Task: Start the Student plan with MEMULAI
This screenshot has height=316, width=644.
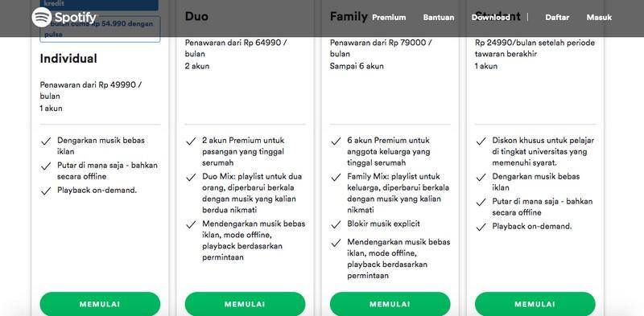Action: point(535,304)
